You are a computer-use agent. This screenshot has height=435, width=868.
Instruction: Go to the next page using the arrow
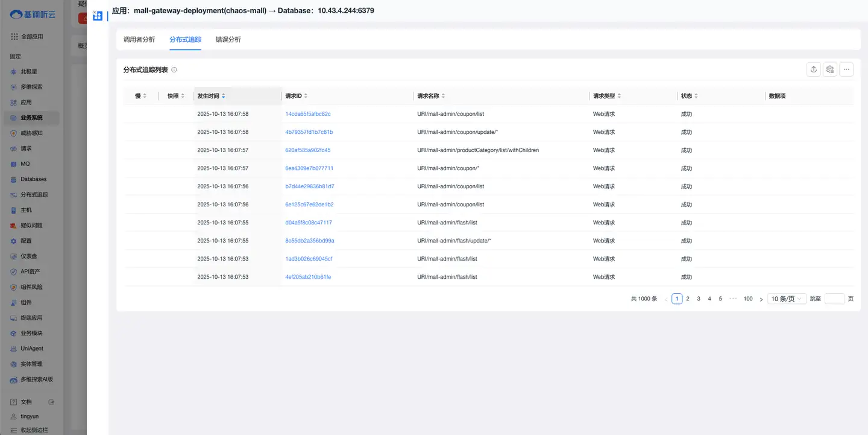(761, 299)
